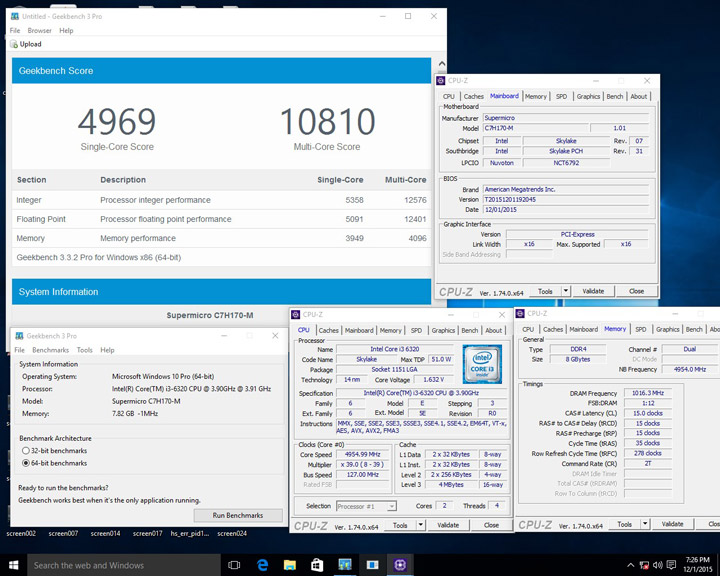Expand Tools dropdown arrow in CPU-Z Mainboard window
Screen dimensions: 720x576
click(565, 292)
